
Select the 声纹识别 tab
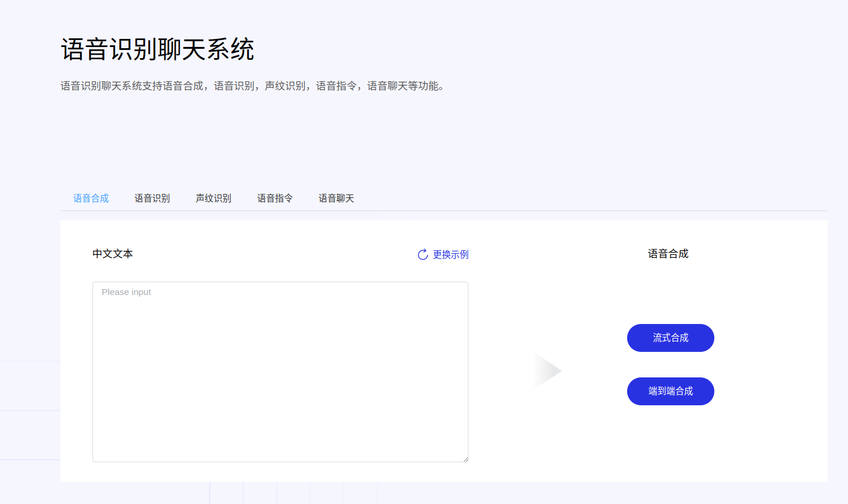pyautogui.click(x=213, y=199)
